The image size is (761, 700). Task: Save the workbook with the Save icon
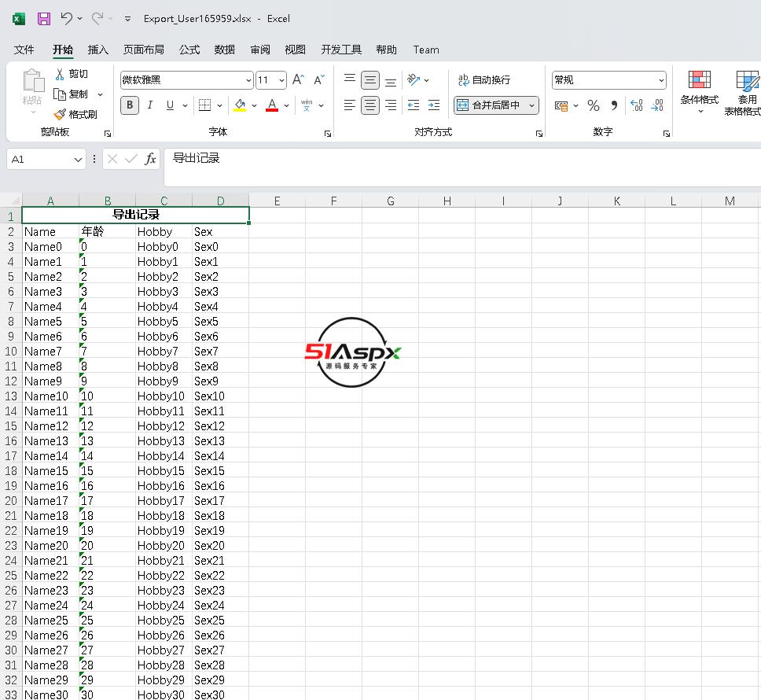[x=44, y=19]
